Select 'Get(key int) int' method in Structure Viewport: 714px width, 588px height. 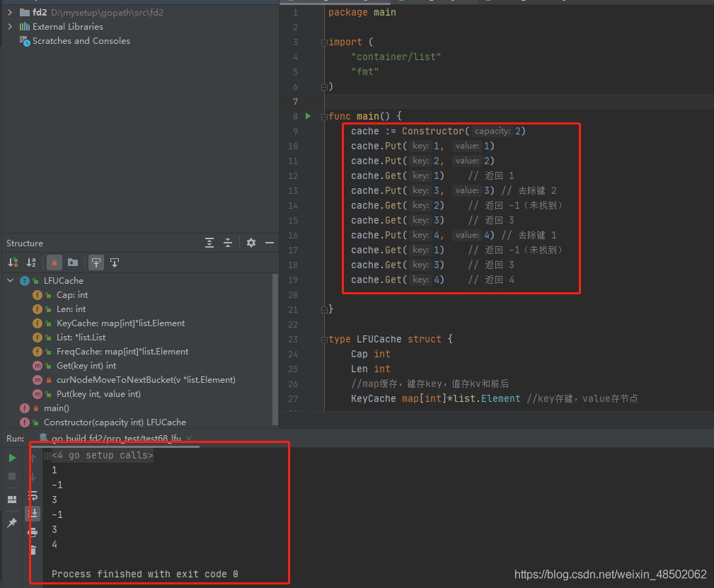pos(86,365)
